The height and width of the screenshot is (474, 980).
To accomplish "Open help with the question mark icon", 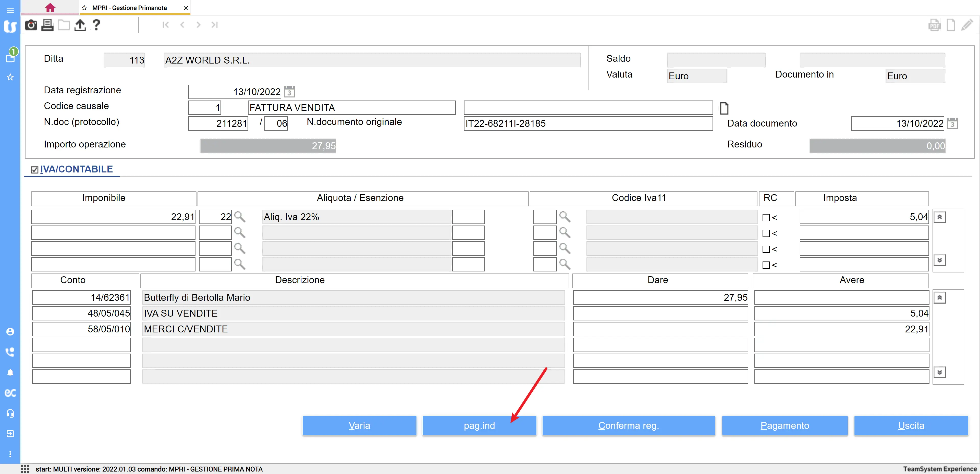I will click(96, 25).
